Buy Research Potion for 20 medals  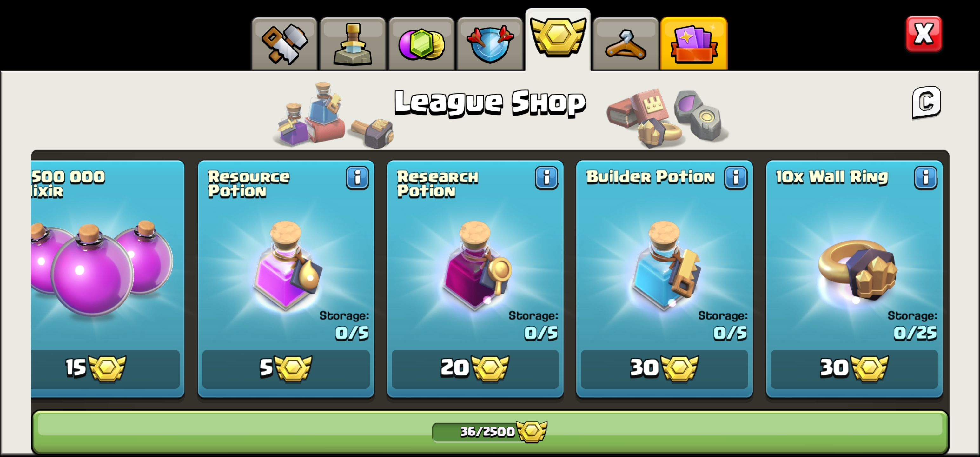point(475,369)
